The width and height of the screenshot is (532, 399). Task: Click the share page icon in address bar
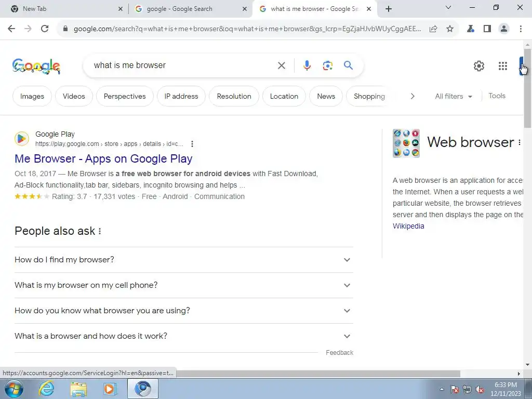pyautogui.click(x=433, y=29)
